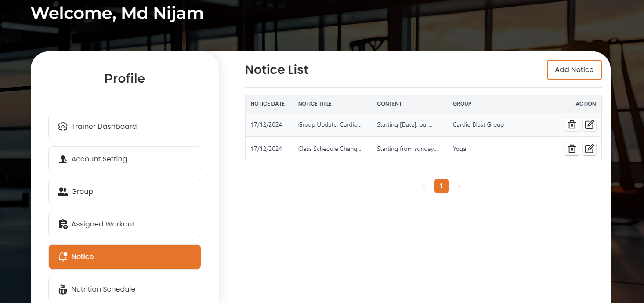
Task: Click the Notice bell icon
Action: pos(63,257)
